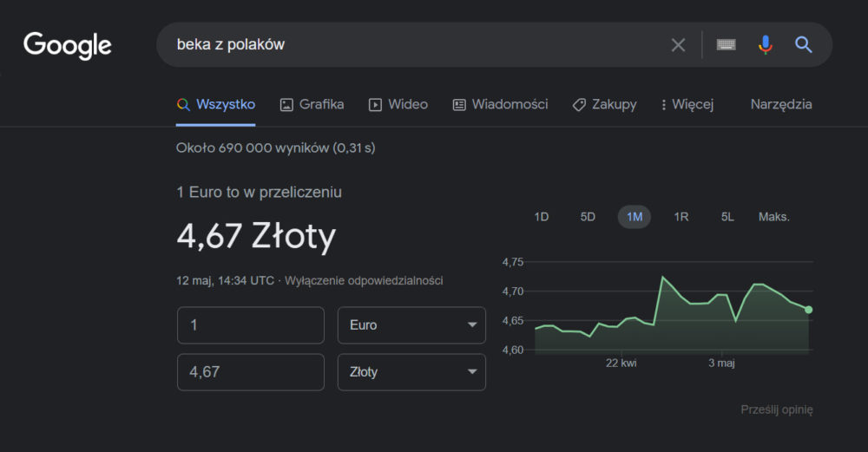Edit the Euro amount field showing 1
The height and width of the screenshot is (452, 868).
click(x=250, y=325)
